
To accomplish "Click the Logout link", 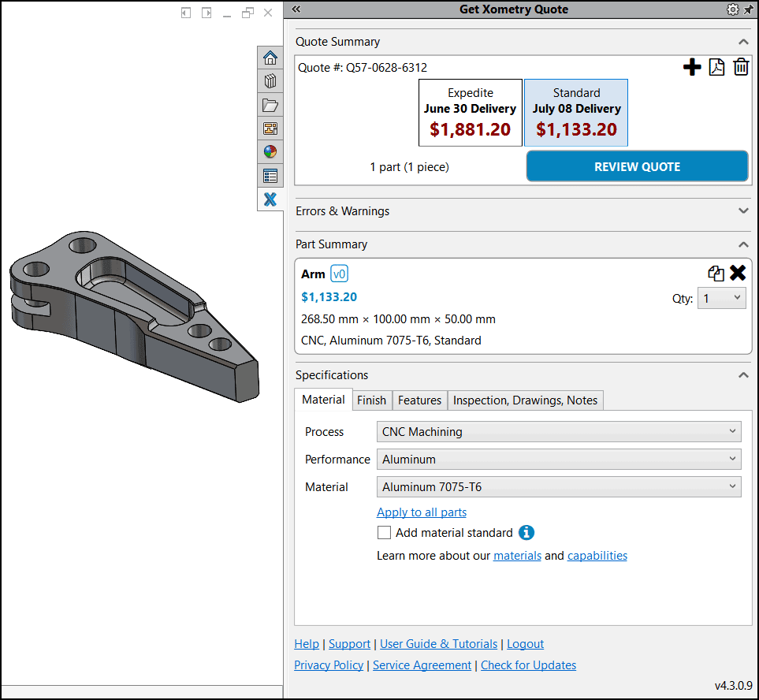I will pos(525,644).
